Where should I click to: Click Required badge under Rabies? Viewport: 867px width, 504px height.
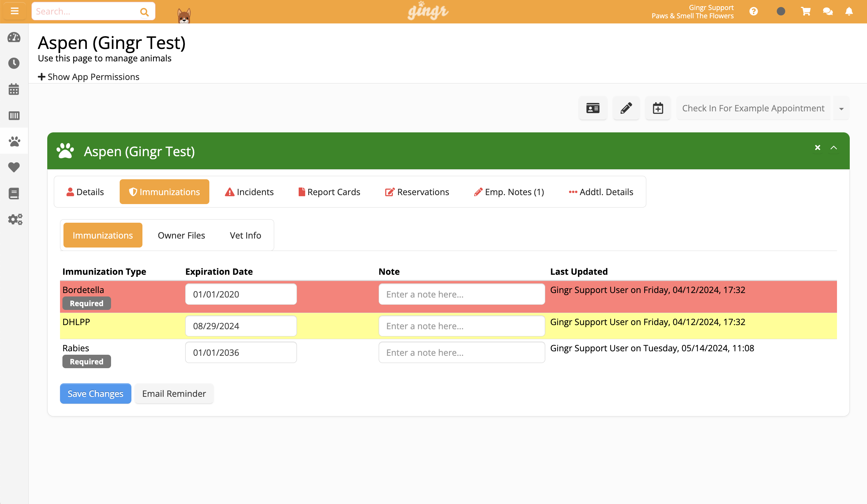pos(87,362)
